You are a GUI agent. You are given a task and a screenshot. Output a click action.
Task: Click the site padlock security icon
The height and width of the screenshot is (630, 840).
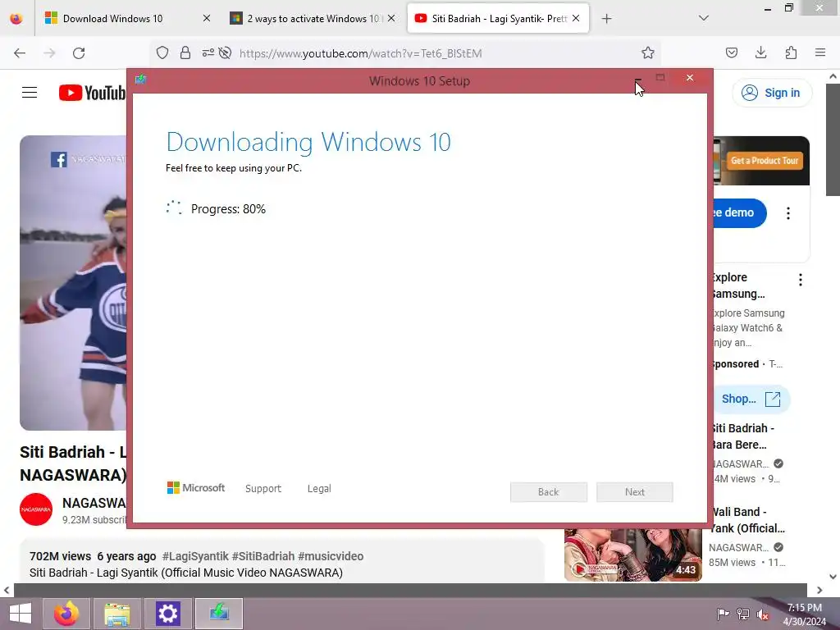click(x=185, y=52)
